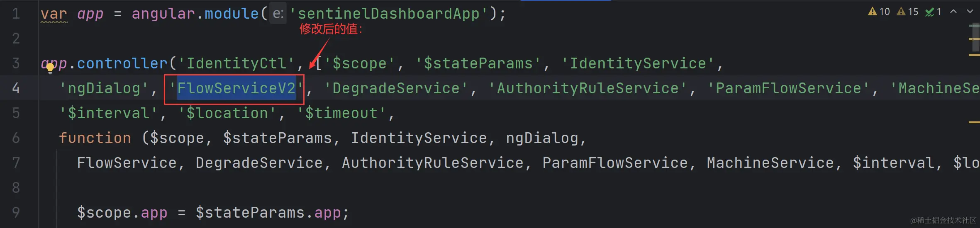Image resolution: width=980 pixels, height=228 pixels.
Task: Click the $scope.app assignment on line 9
Action: coord(213,213)
